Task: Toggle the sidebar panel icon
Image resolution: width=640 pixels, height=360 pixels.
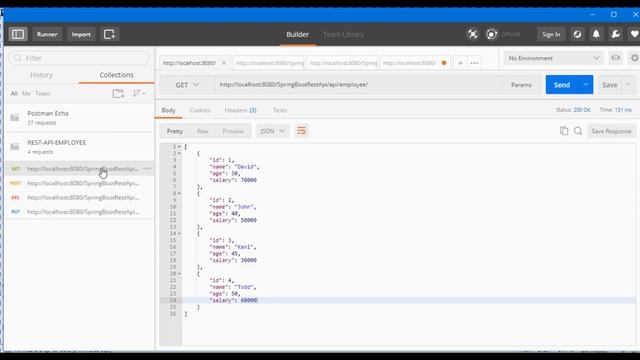Action: 18,34
